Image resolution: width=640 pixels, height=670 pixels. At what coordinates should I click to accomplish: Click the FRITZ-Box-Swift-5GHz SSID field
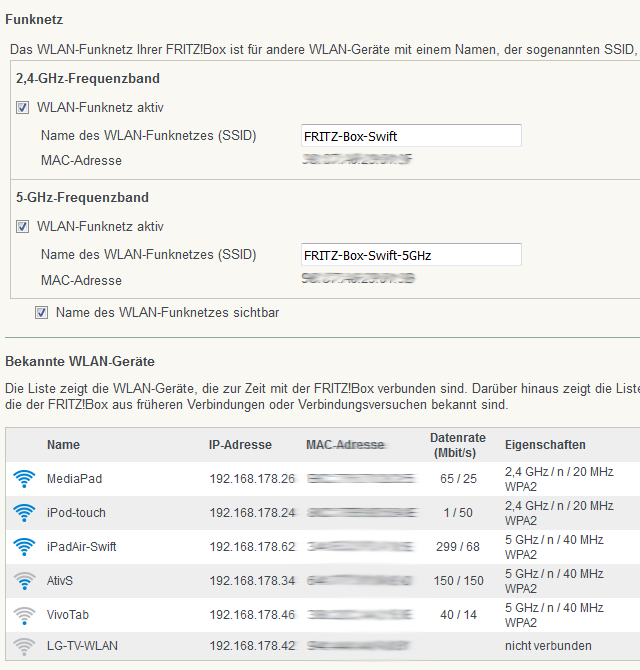click(411, 255)
